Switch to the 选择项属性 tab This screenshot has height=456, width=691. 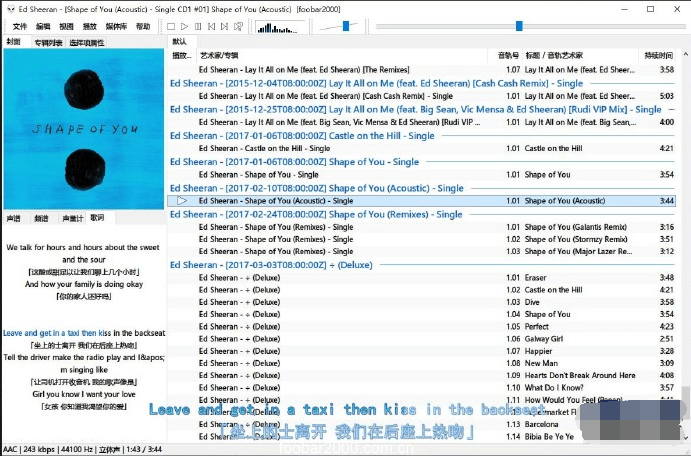(x=87, y=43)
